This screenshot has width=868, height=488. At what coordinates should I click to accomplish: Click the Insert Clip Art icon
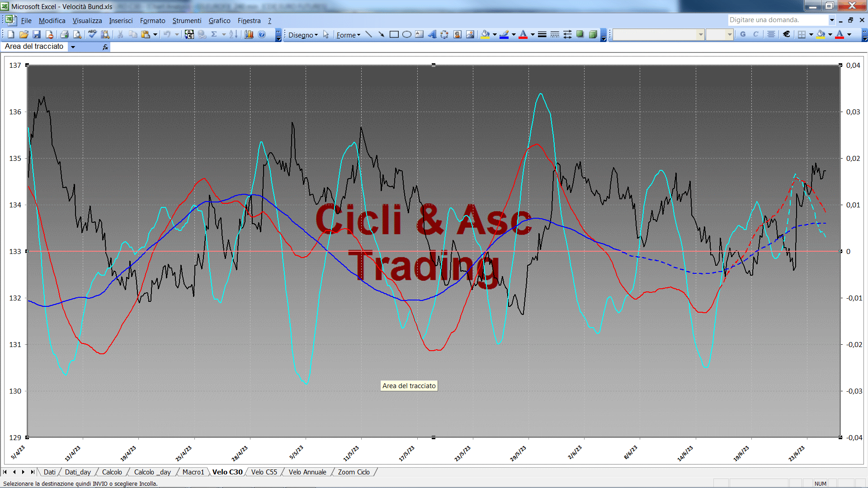point(457,34)
